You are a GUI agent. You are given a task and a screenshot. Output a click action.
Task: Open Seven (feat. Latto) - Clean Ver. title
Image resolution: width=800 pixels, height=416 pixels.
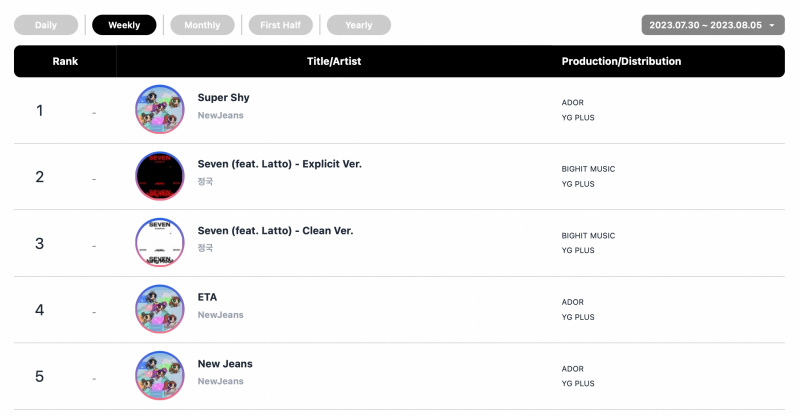click(276, 231)
